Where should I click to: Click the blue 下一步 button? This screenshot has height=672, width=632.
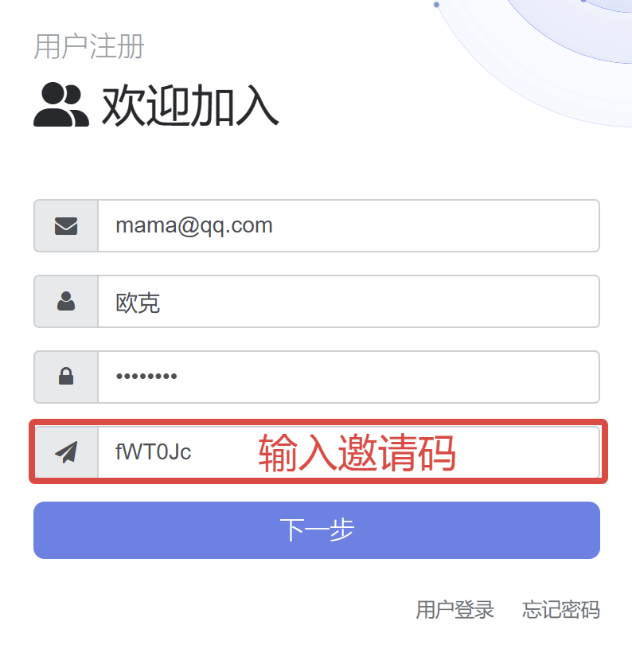point(317,530)
